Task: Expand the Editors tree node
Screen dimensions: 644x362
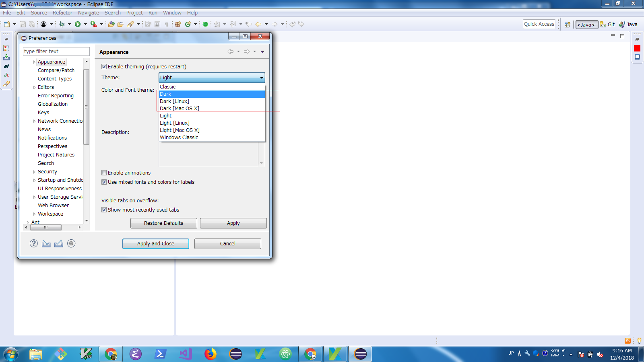Action: [34, 87]
